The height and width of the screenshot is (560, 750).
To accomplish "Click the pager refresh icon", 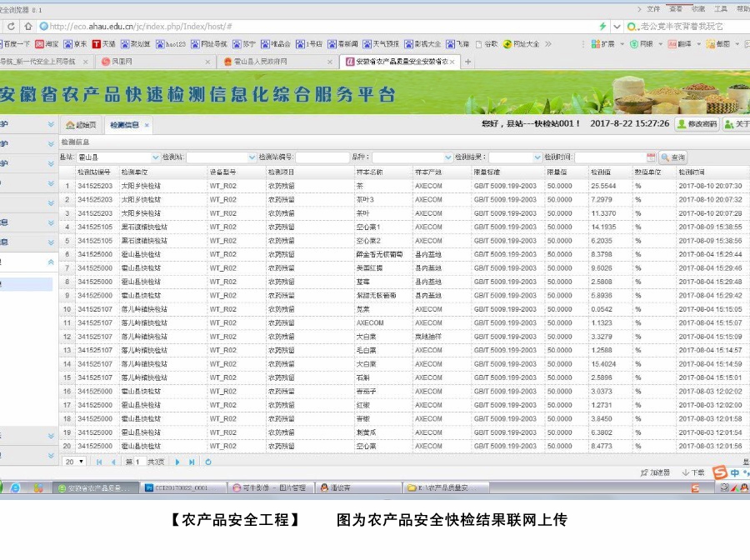I will pos(208,462).
